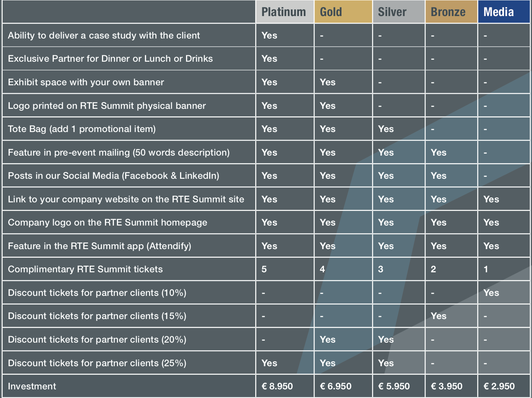Select 'Ability to deliver a case study' row label

104,36
